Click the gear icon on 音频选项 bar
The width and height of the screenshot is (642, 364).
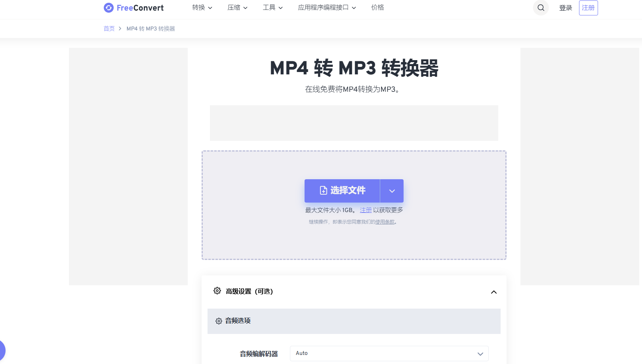pos(218,321)
